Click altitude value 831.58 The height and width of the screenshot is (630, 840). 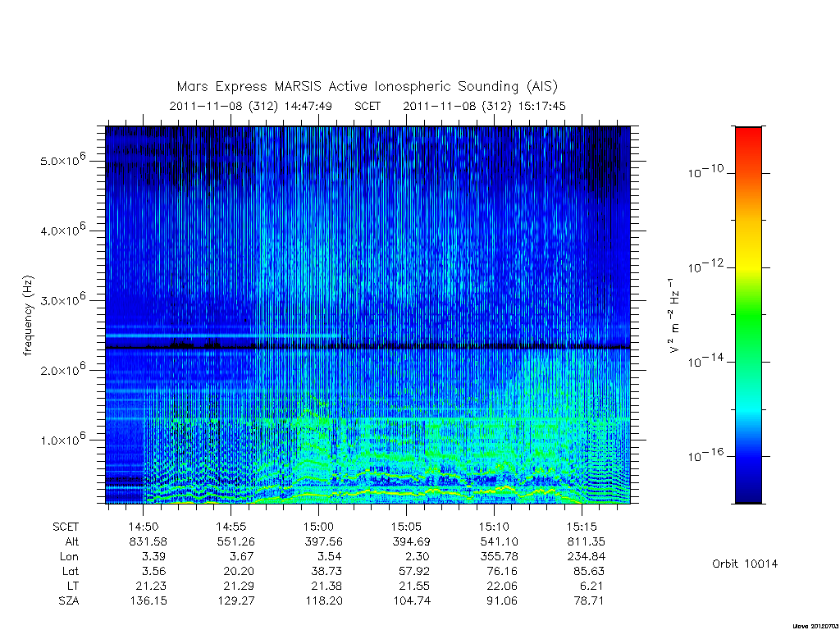click(148, 541)
